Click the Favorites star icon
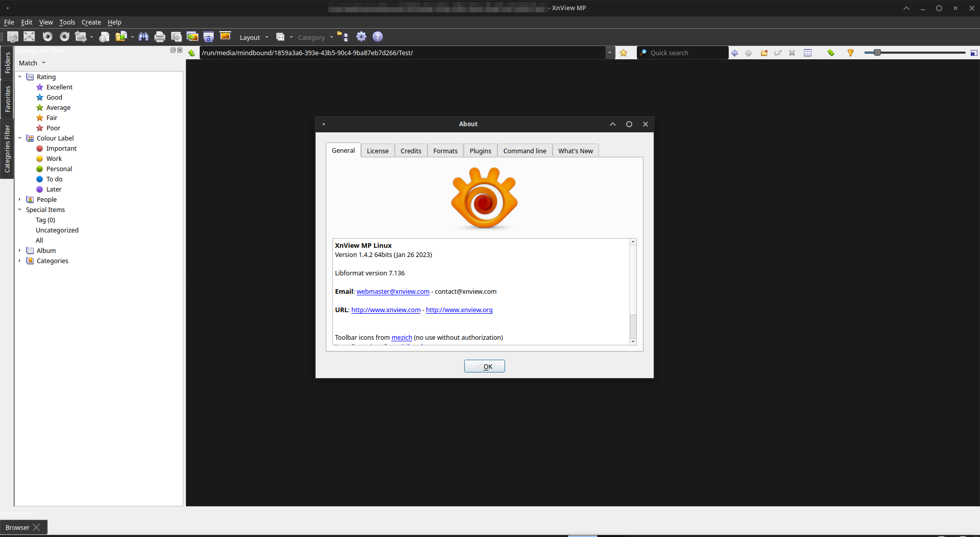The width and height of the screenshot is (980, 537). tap(624, 53)
